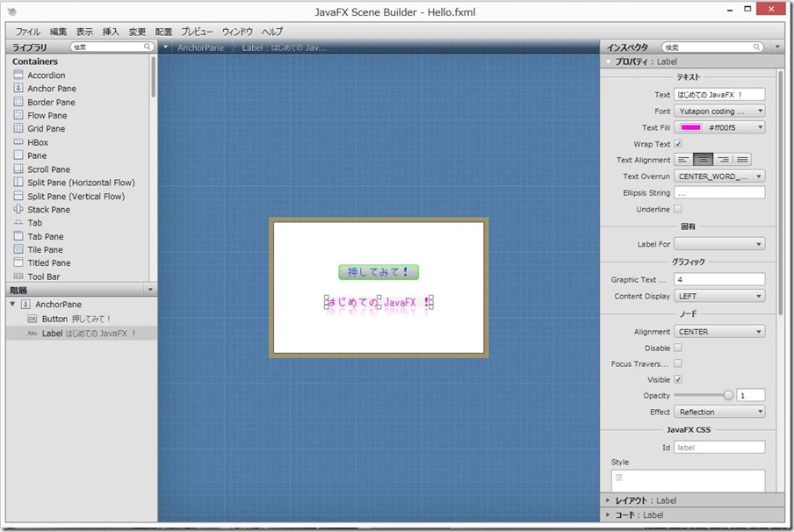This screenshot has width=794, height=532.
Task: Collapse the AnchorPane tree node
Action: (x=12, y=304)
